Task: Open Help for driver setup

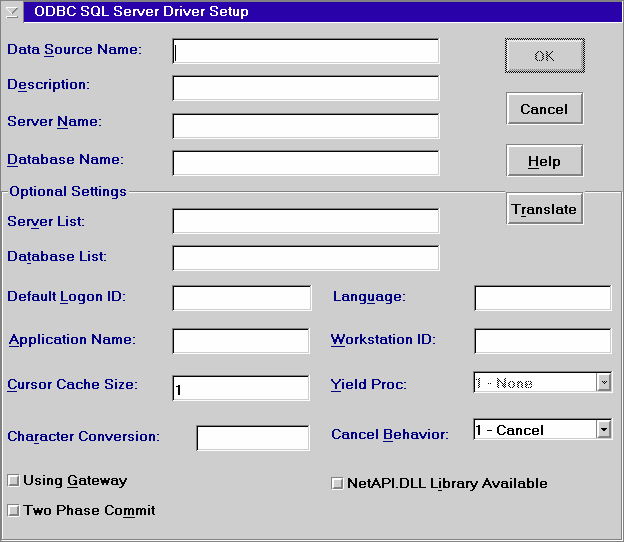Action: (x=545, y=161)
